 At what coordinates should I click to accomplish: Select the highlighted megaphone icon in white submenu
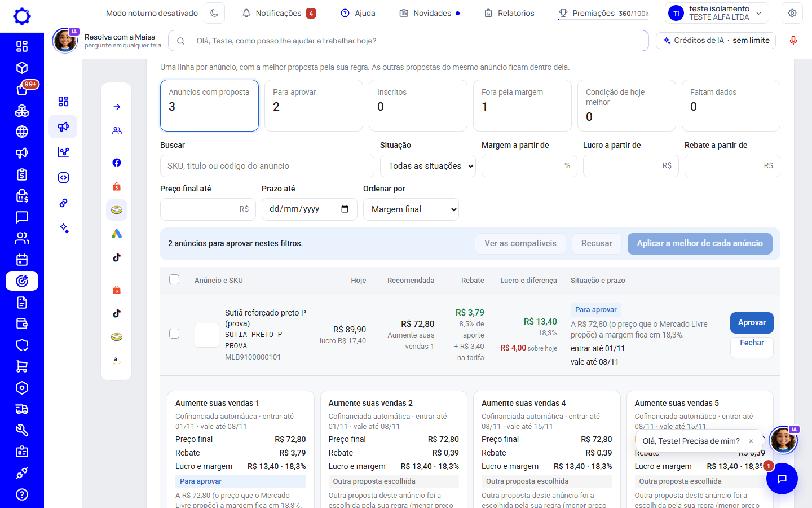(x=63, y=126)
